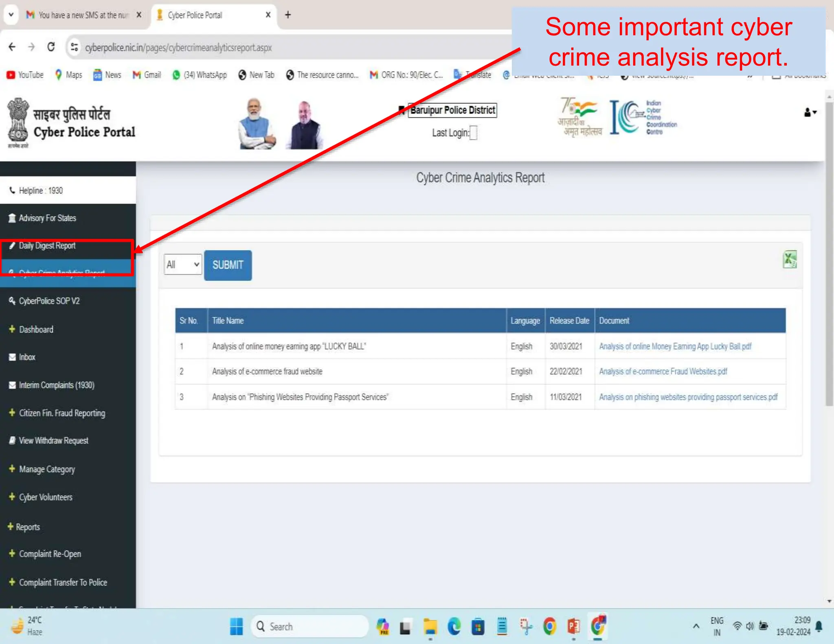Screen dimensions: 834x644
Task: Expand the Cyber Volunteers sidebar menu
Action: [45, 497]
